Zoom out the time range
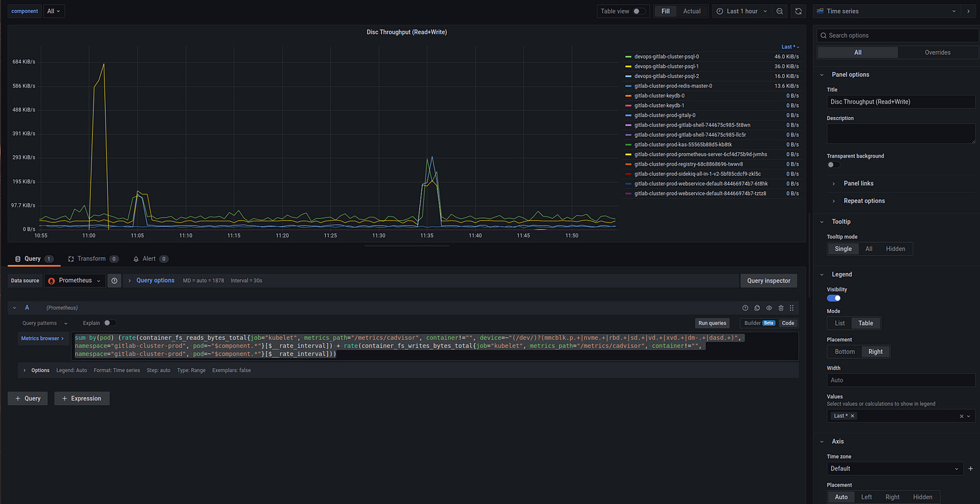 [x=779, y=11]
